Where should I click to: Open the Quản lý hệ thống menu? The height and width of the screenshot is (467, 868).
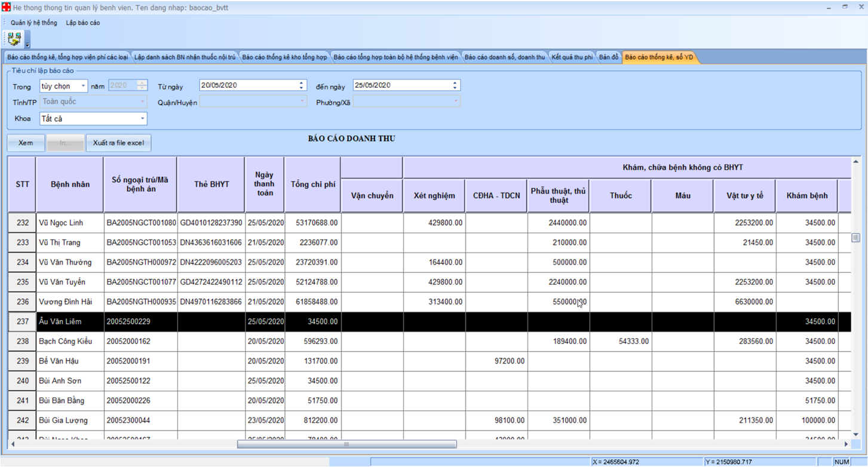point(33,23)
